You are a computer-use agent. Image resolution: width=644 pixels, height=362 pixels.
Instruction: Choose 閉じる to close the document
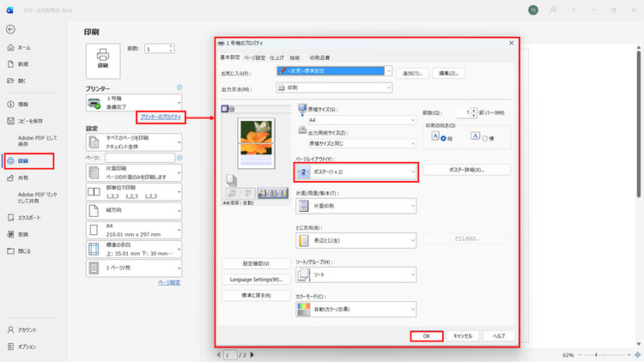tap(19, 251)
